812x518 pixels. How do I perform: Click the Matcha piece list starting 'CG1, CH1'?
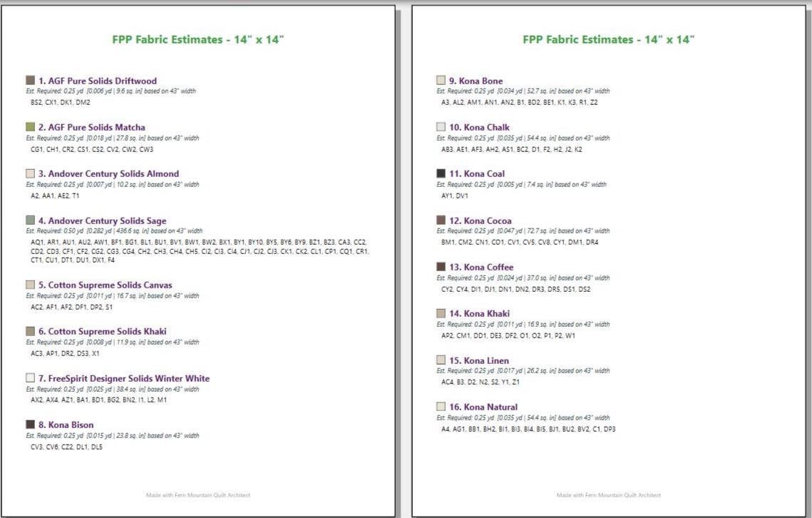point(92,149)
